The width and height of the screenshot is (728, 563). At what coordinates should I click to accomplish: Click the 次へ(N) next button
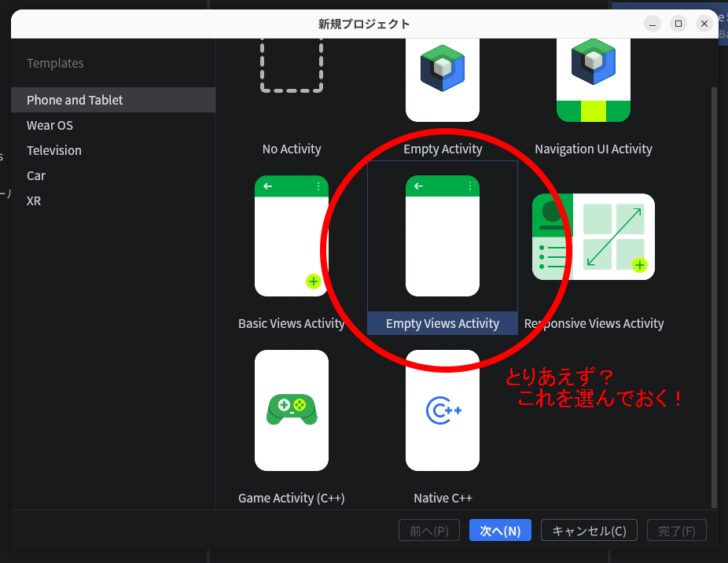pyautogui.click(x=500, y=531)
